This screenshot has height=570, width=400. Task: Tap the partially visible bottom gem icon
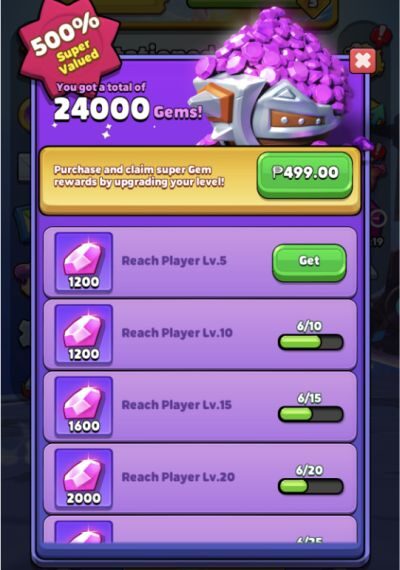[83, 532]
